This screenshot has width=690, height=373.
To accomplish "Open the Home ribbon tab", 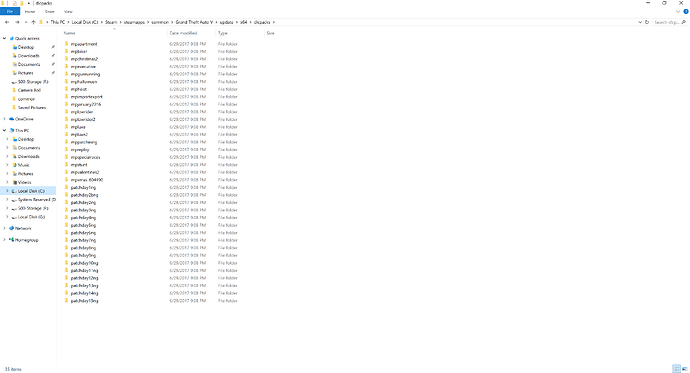I will tap(30, 11).
